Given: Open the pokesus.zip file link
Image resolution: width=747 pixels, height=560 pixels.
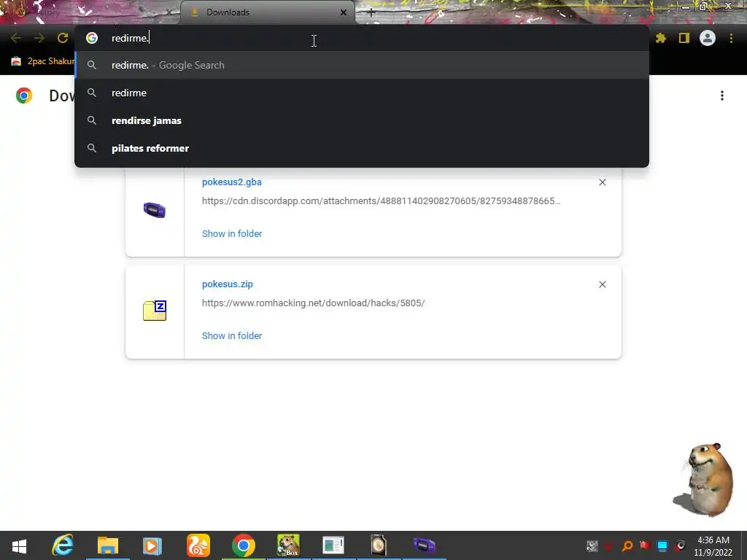Looking at the screenshot, I should [x=228, y=284].
